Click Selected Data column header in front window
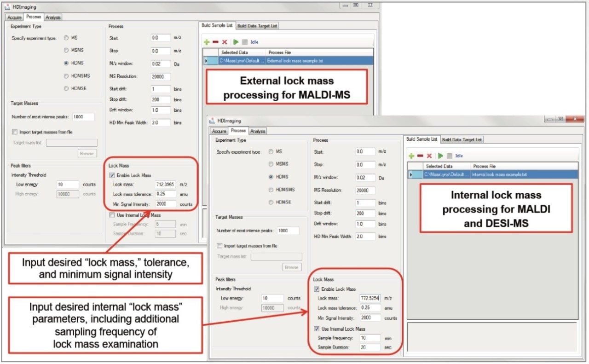 [x=446, y=166]
